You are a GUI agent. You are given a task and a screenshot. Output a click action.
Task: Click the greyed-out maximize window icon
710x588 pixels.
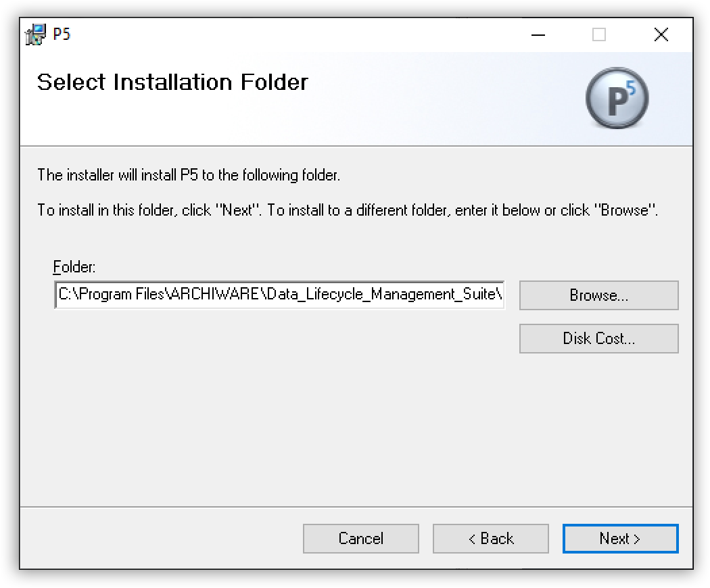(599, 35)
